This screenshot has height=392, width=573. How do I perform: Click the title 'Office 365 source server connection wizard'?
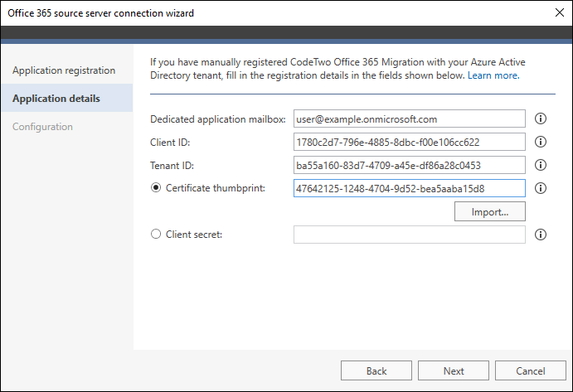[x=101, y=13]
